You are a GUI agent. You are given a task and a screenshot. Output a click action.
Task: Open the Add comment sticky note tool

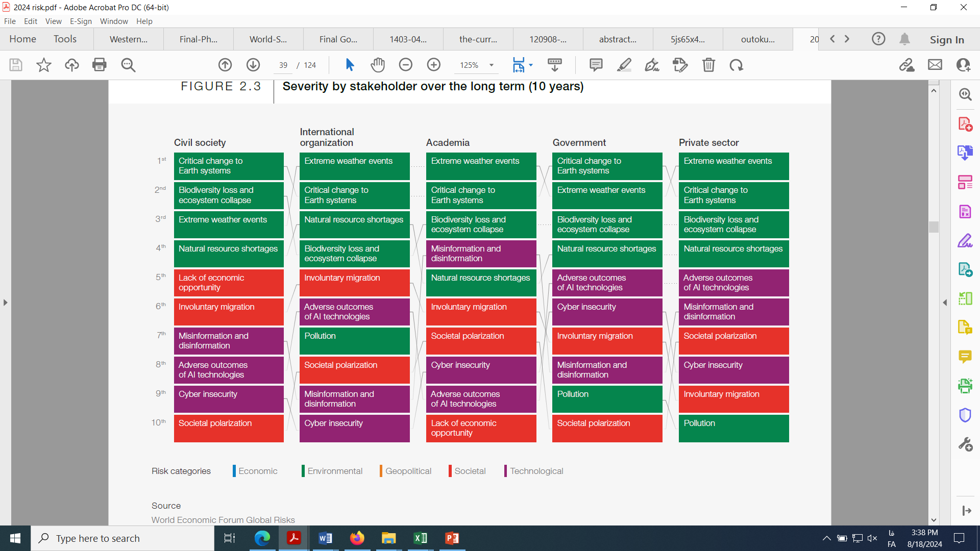pyautogui.click(x=596, y=65)
